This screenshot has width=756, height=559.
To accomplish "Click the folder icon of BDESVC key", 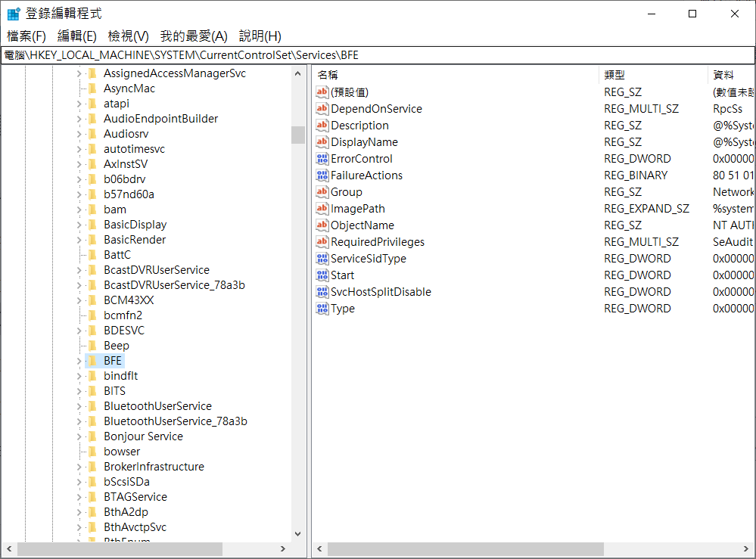I will pyautogui.click(x=92, y=330).
